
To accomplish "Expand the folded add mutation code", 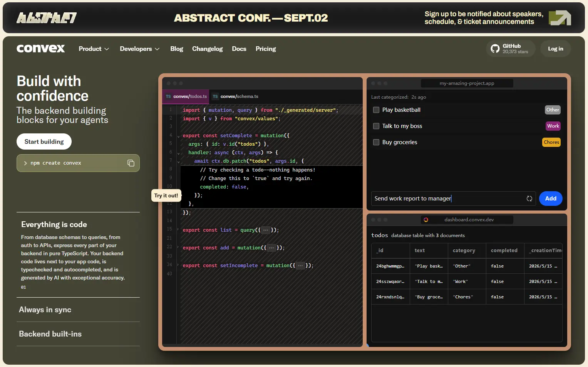I will click(x=271, y=248).
